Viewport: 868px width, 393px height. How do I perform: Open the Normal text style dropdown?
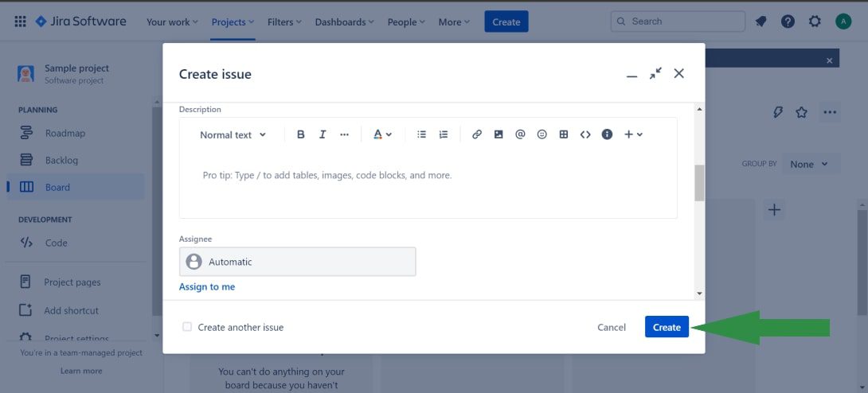click(x=233, y=135)
